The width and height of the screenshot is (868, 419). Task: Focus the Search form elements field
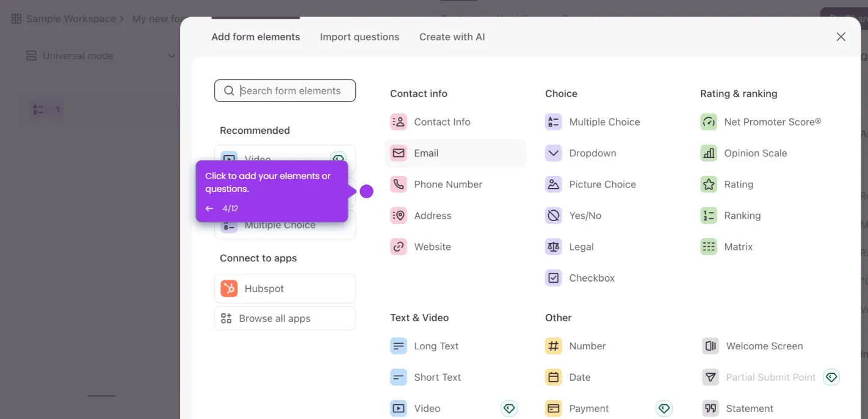(x=285, y=90)
